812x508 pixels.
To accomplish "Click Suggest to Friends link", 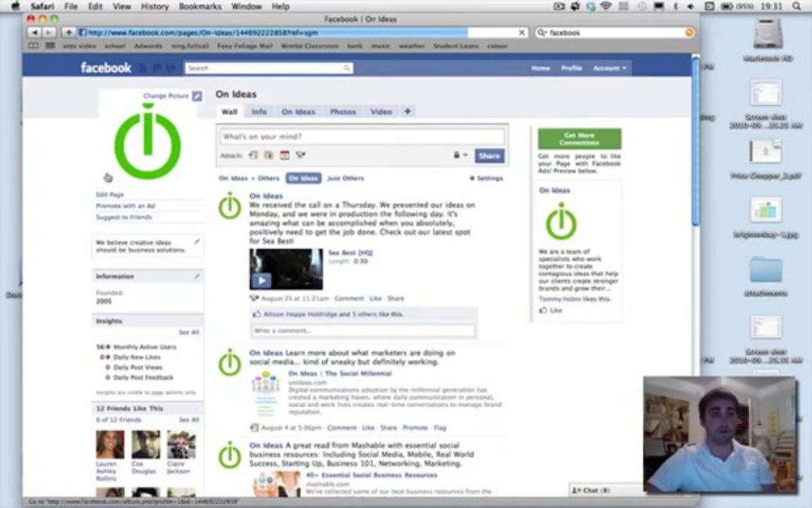I will coord(124,217).
